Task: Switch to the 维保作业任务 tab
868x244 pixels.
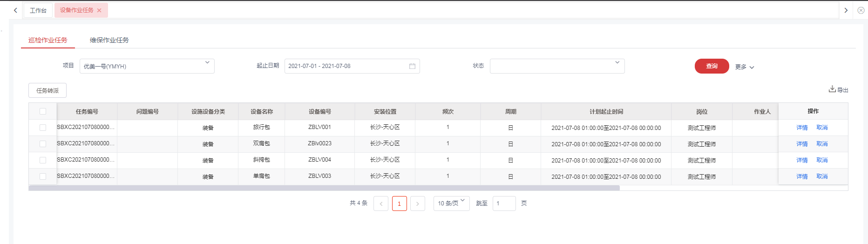Action: pos(109,40)
